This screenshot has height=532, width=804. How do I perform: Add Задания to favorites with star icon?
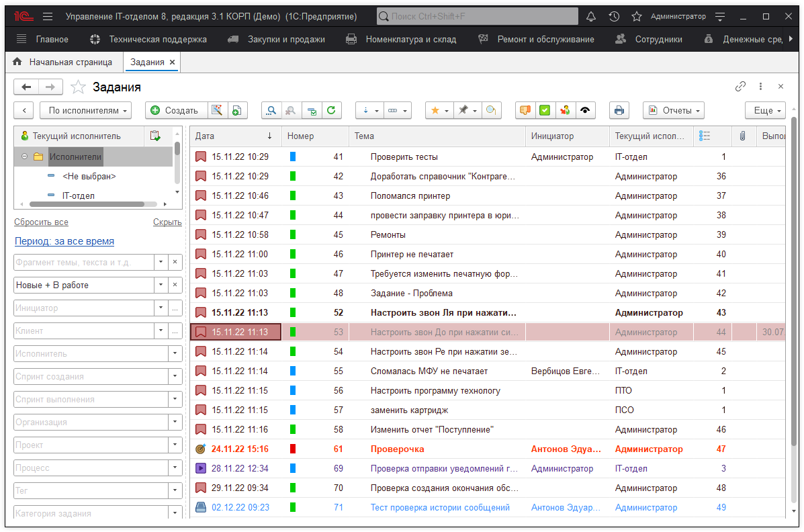coord(79,87)
